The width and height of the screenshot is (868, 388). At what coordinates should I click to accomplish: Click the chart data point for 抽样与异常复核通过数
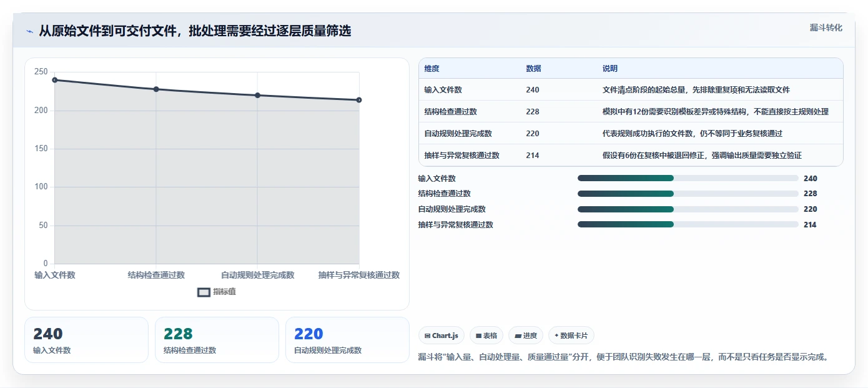359,100
